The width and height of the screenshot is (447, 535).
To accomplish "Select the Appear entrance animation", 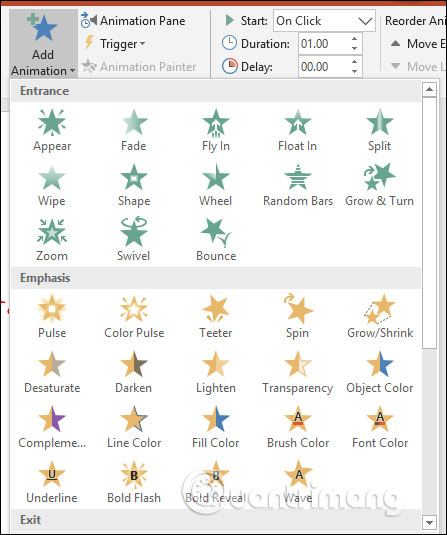I will click(52, 130).
